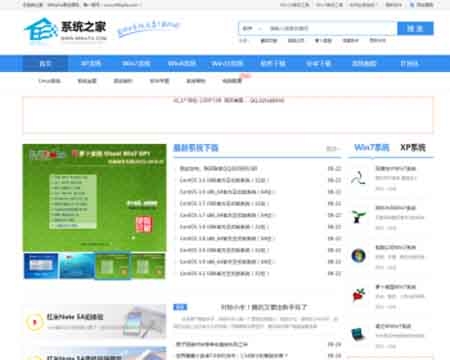Open the search category dropdown

pos(252,28)
